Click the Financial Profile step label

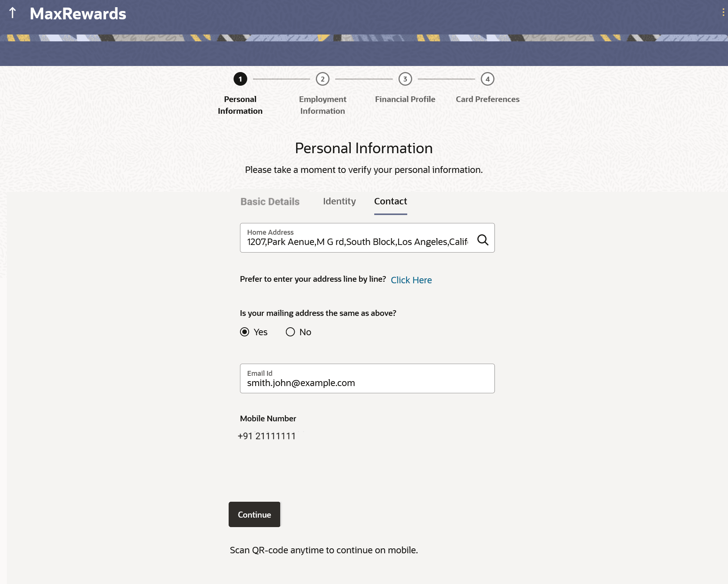(x=405, y=99)
